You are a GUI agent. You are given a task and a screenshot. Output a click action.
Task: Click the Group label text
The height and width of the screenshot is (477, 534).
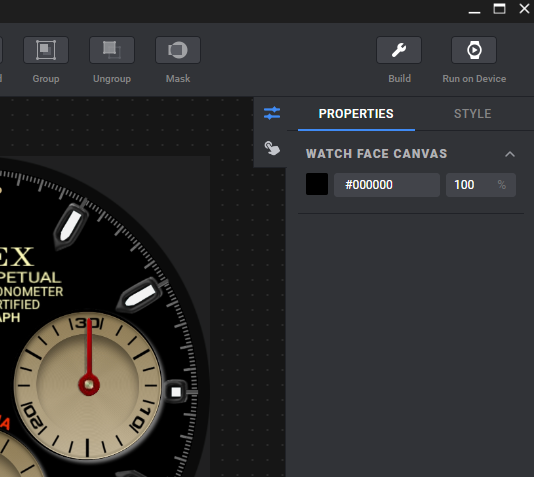46,79
